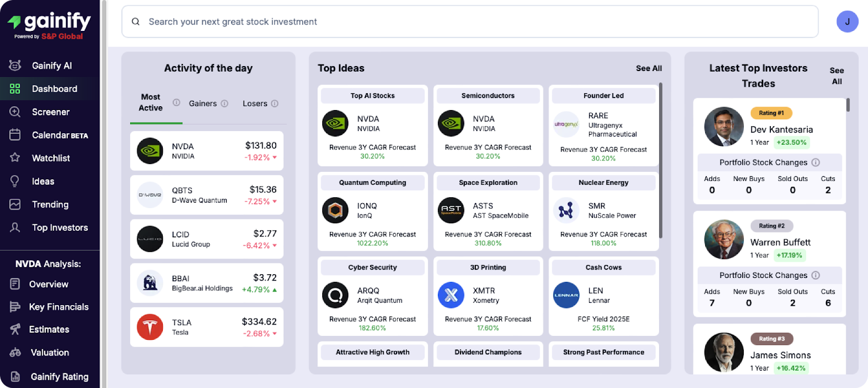Click the Gainify logo
The height and width of the screenshot is (388, 868).
49,25
